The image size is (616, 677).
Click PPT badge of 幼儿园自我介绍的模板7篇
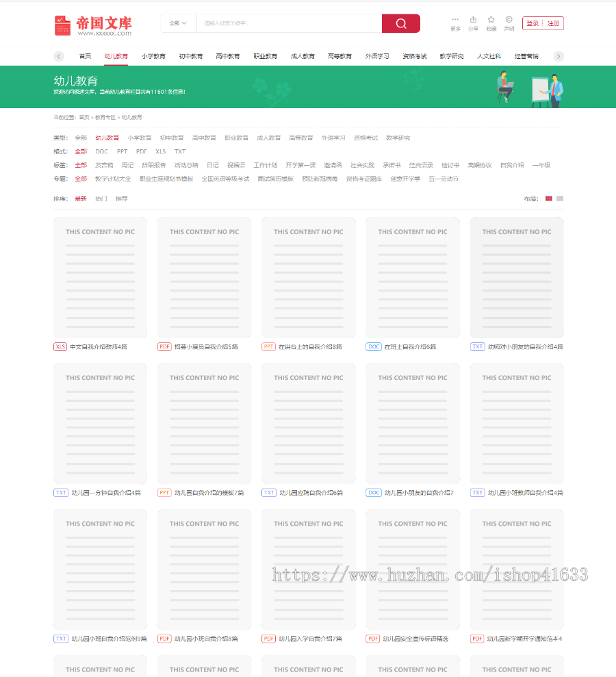(164, 493)
